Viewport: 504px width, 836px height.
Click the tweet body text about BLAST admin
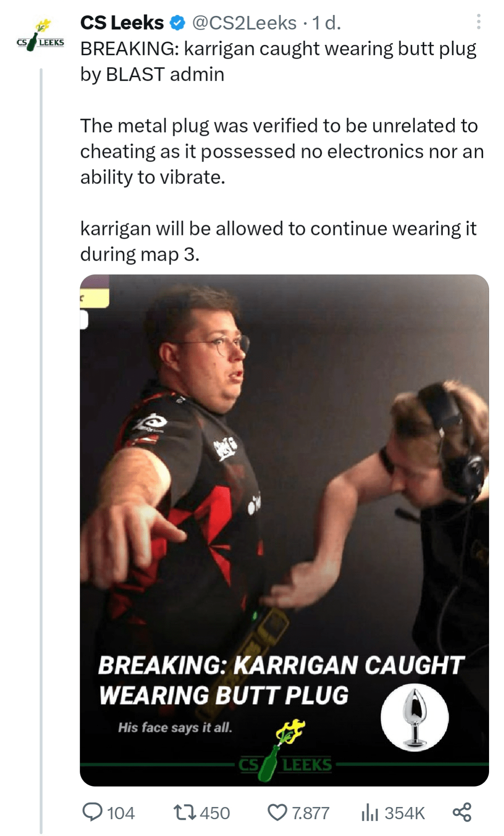278,61
